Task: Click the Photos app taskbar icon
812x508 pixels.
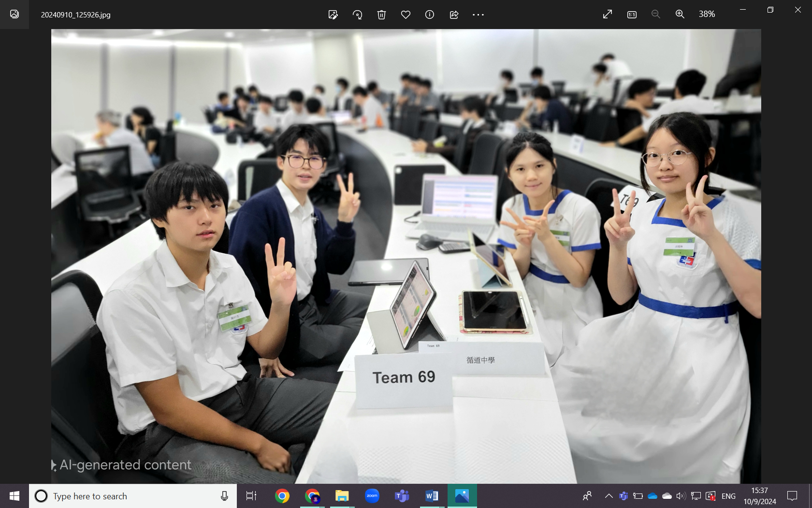Action: click(462, 496)
